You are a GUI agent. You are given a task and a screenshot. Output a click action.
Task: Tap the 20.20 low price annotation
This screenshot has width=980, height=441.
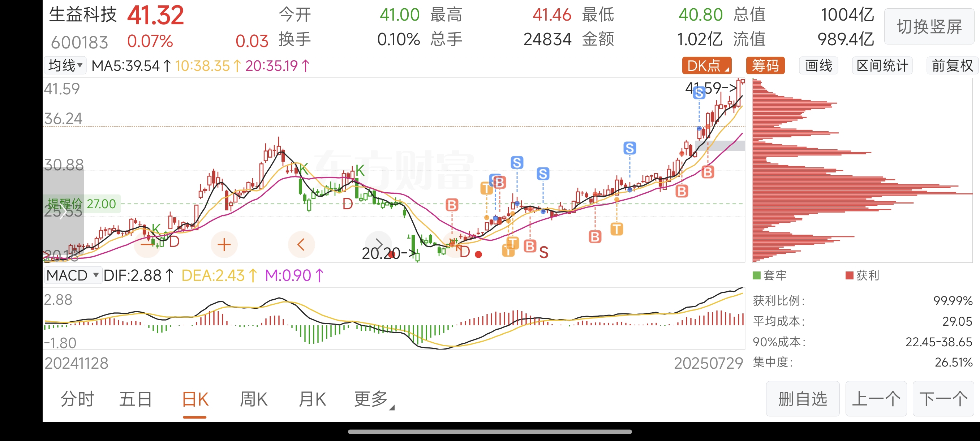point(389,253)
